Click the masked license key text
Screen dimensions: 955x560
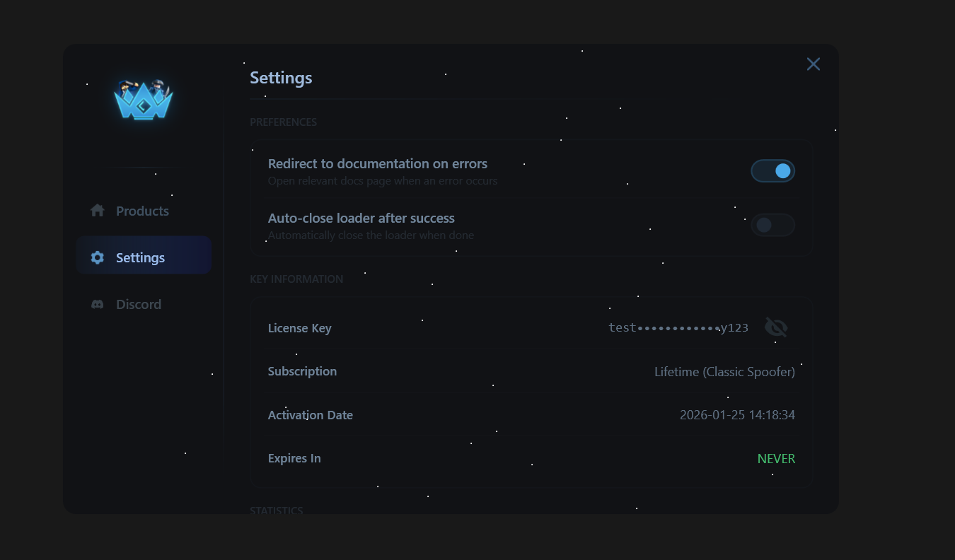click(x=678, y=327)
